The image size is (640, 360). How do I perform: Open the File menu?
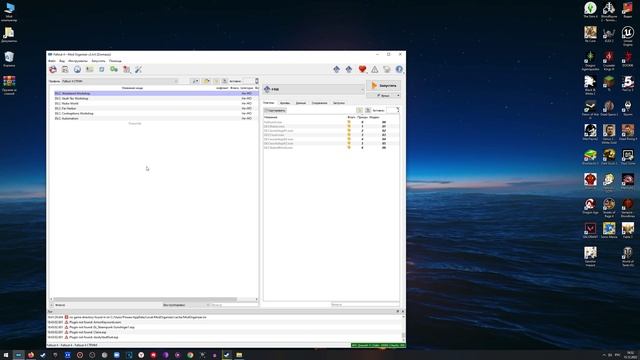tap(52, 61)
